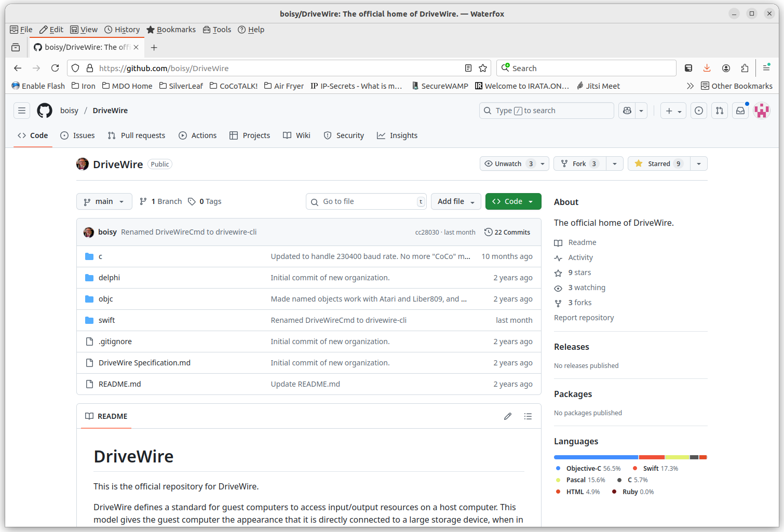Screen dimensions: 784x532
Task: Toggle the Unwatch repository button
Action: [508, 163]
